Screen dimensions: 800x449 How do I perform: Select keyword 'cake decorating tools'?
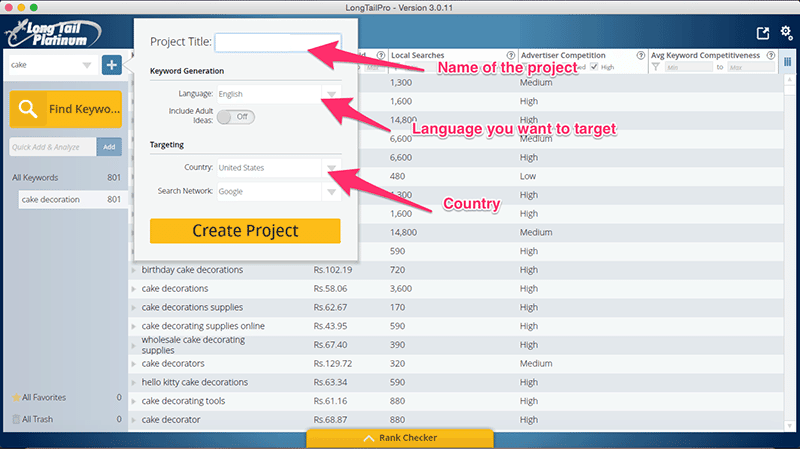click(x=183, y=401)
